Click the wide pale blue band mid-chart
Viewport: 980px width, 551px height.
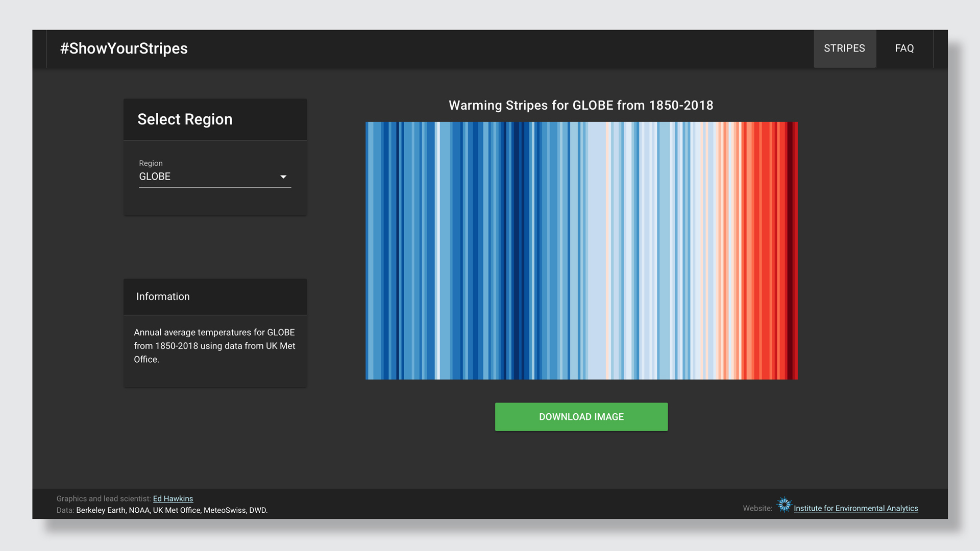coord(596,250)
